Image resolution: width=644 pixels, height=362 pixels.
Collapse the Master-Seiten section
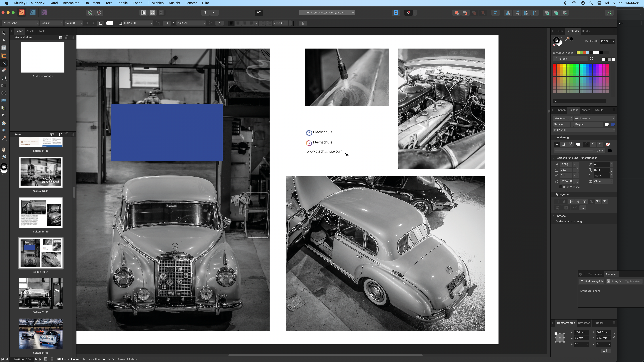click(12, 37)
